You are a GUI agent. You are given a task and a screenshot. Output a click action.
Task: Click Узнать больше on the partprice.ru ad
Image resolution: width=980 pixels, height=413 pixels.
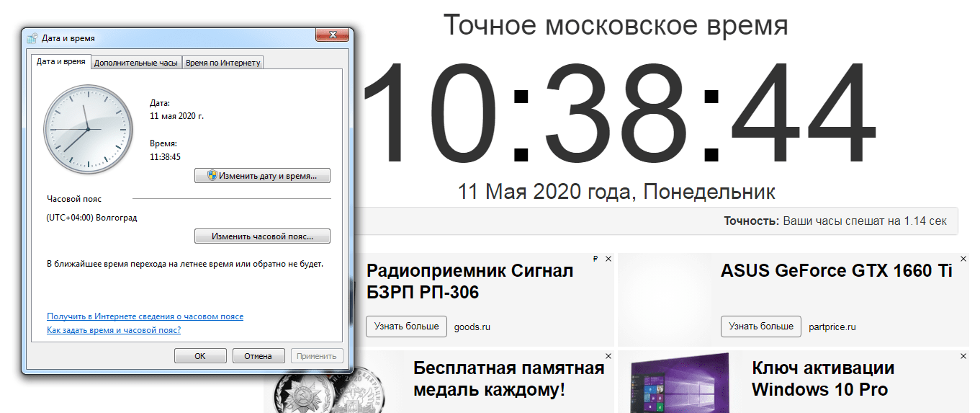pos(761,327)
